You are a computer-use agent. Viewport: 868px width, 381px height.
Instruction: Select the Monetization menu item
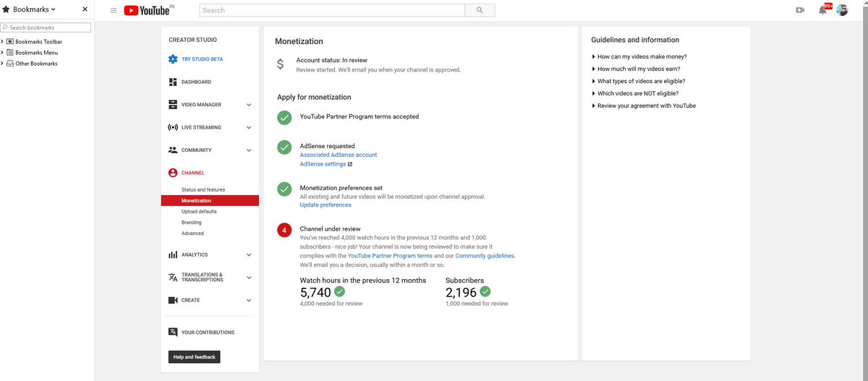[210, 200]
